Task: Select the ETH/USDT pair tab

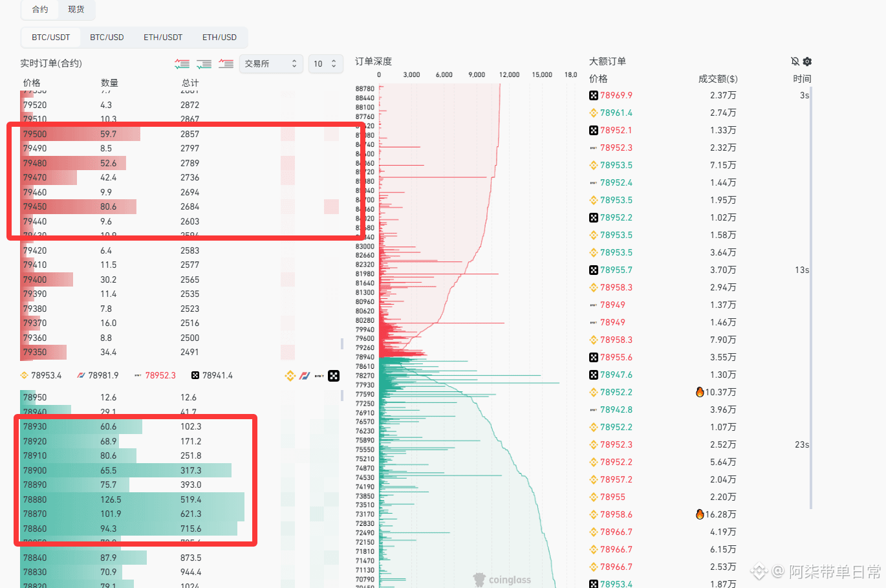Action: [x=163, y=37]
